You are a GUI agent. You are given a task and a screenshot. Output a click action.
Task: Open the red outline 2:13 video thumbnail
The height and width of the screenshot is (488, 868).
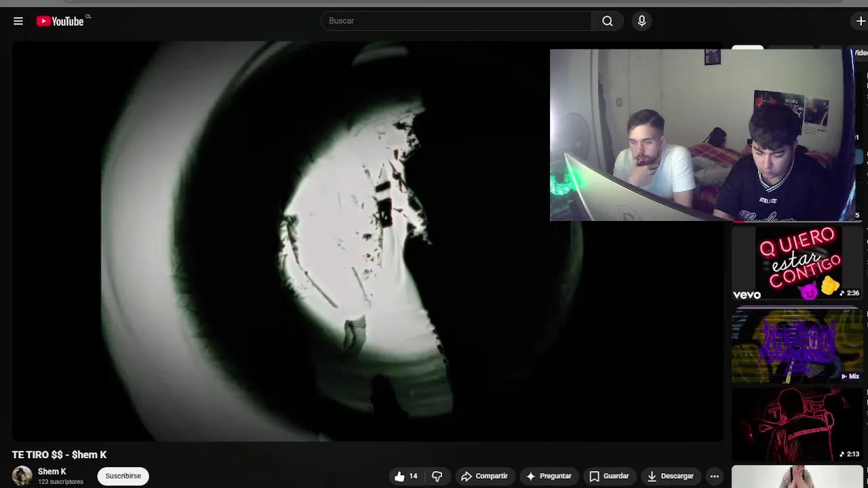(x=797, y=425)
